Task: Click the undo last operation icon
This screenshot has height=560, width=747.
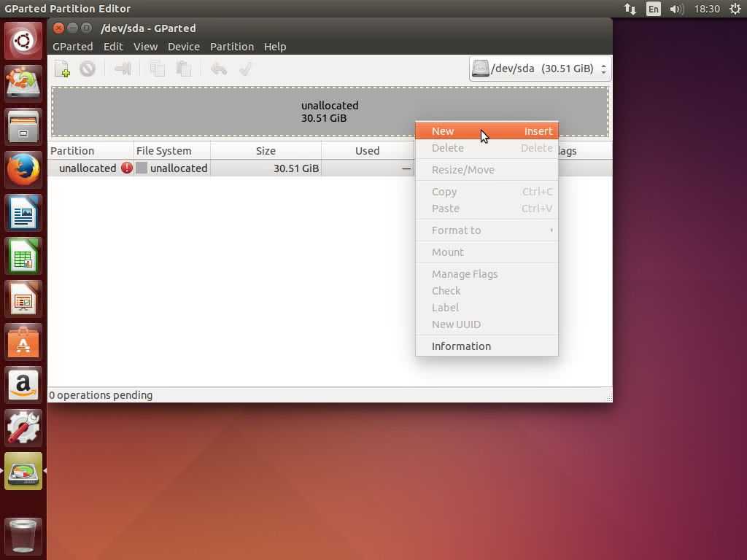Action: tap(218, 69)
